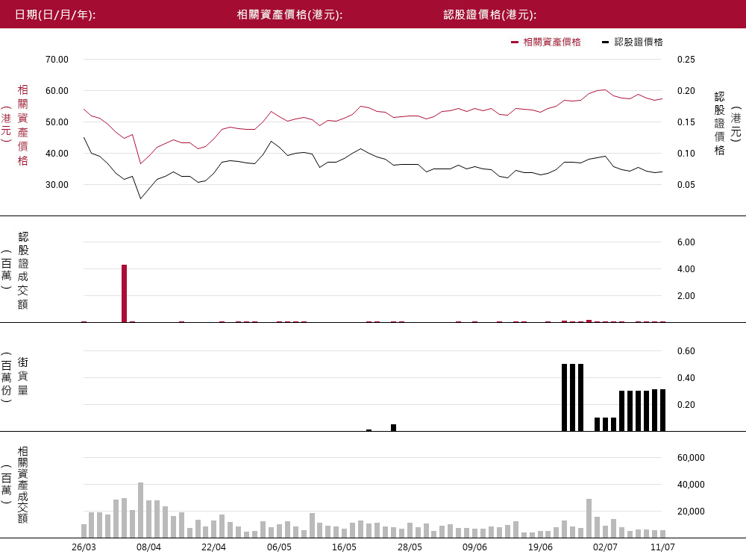Click the 02/07 date axis label
746x560 pixels.
click(x=605, y=547)
